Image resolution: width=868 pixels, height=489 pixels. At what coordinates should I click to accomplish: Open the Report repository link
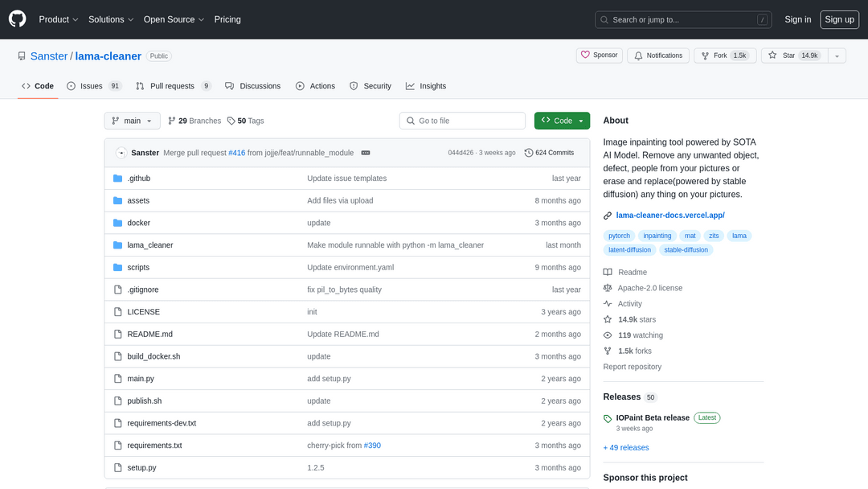633,367
